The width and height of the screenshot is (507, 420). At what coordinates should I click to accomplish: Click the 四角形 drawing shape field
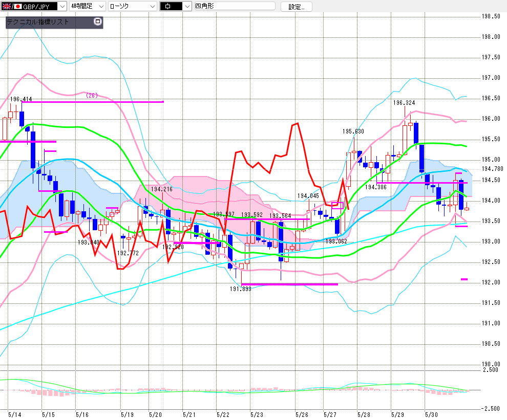(x=235, y=6)
